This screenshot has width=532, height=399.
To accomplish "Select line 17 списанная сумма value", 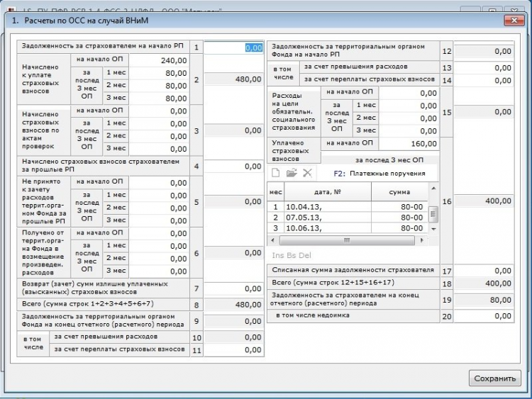I will coord(484,271).
